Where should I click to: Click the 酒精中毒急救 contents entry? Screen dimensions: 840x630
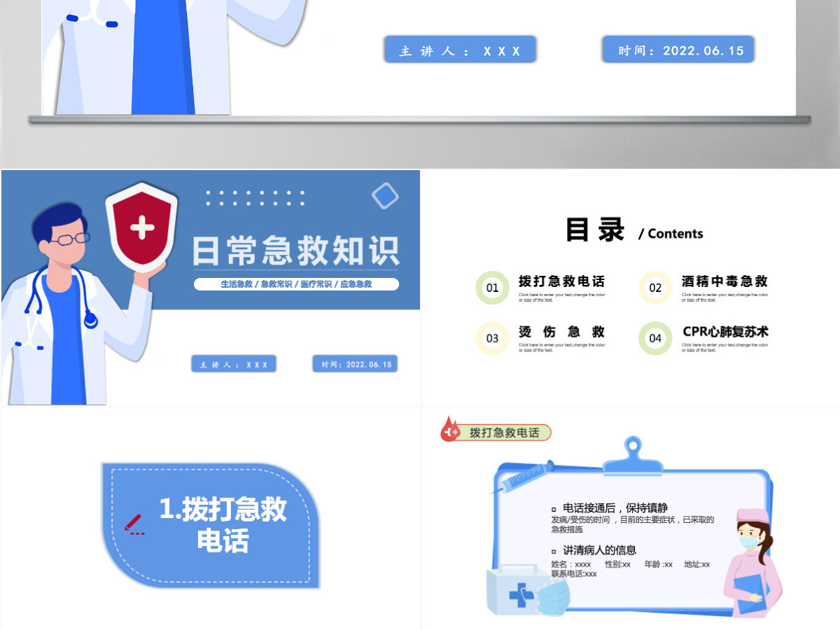pyautogui.click(x=724, y=281)
